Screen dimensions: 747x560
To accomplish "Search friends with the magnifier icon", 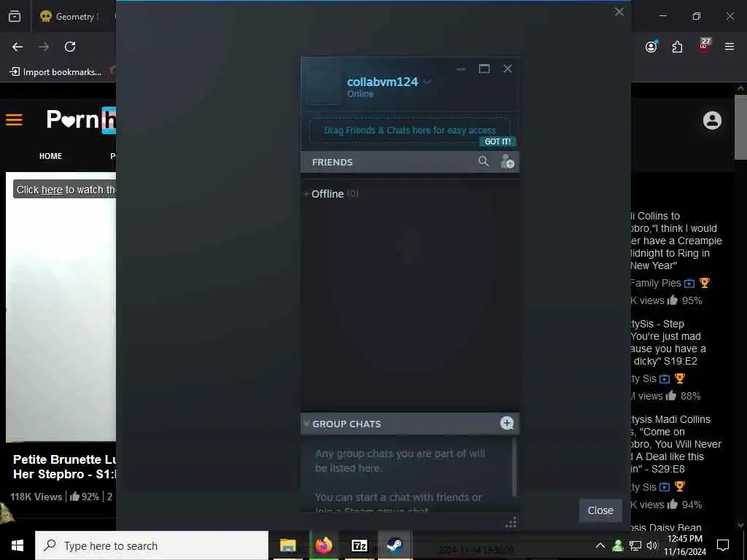I will tap(483, 161).
